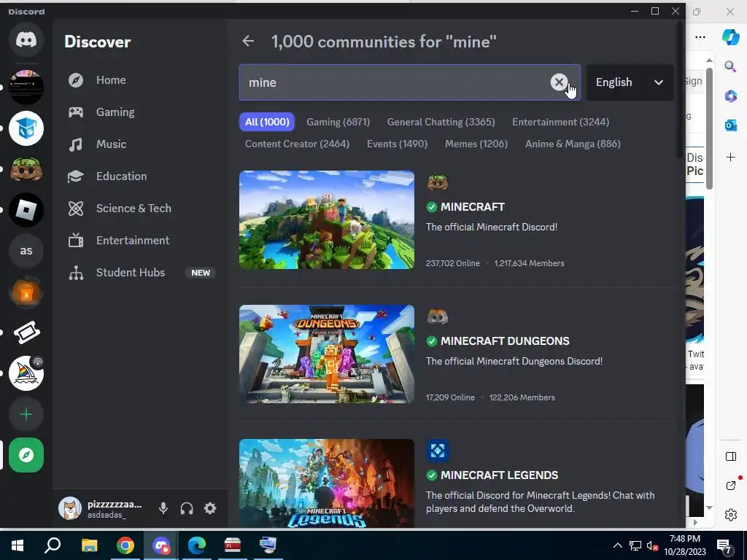747x560 pixels.
Task: Filter by Anime & Manga (886)
Action: click(573, 144)
